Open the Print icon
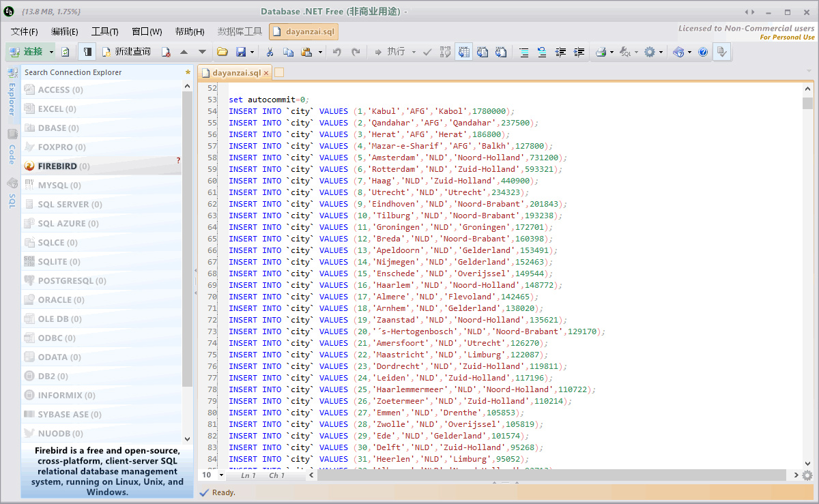The image size is (819, 504). tap(601, 52)
